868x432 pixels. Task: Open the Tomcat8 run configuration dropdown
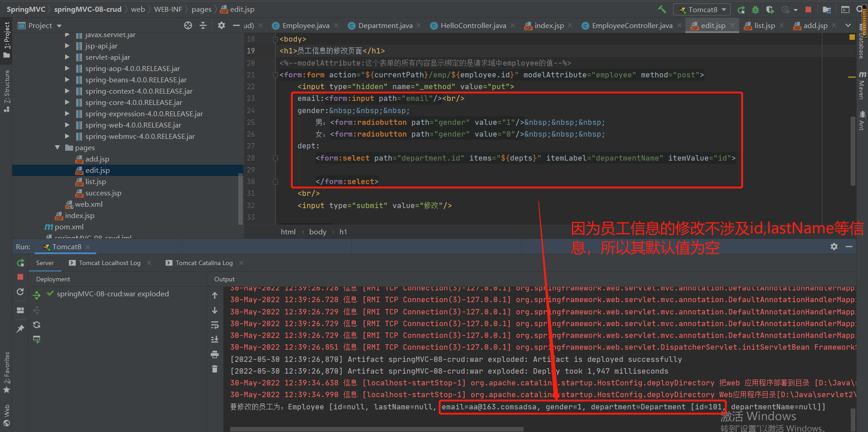(702, 9)
